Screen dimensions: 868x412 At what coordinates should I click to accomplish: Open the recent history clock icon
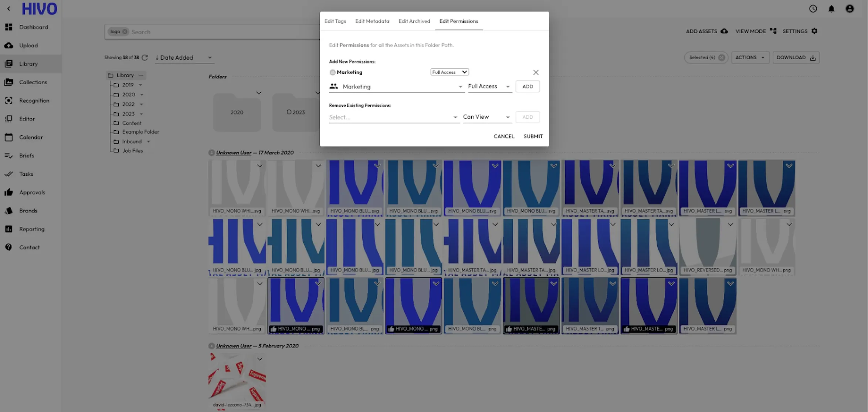pyautogui.click(x=813, y=9)
